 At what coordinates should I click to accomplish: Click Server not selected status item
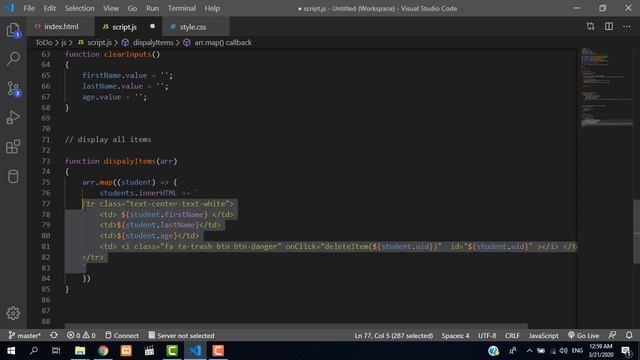(x=181, y=336)
